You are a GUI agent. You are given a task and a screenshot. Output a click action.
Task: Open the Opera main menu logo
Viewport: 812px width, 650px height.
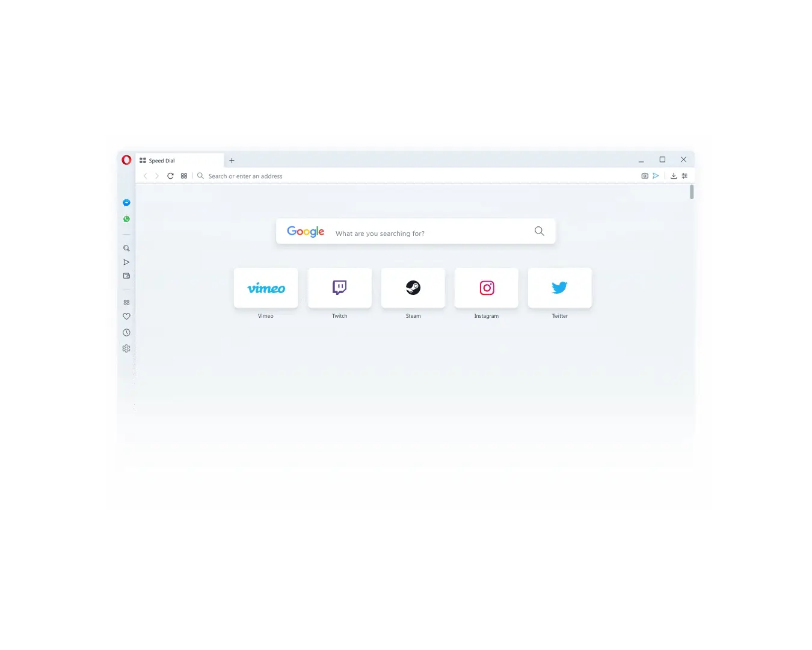point(126,160)
